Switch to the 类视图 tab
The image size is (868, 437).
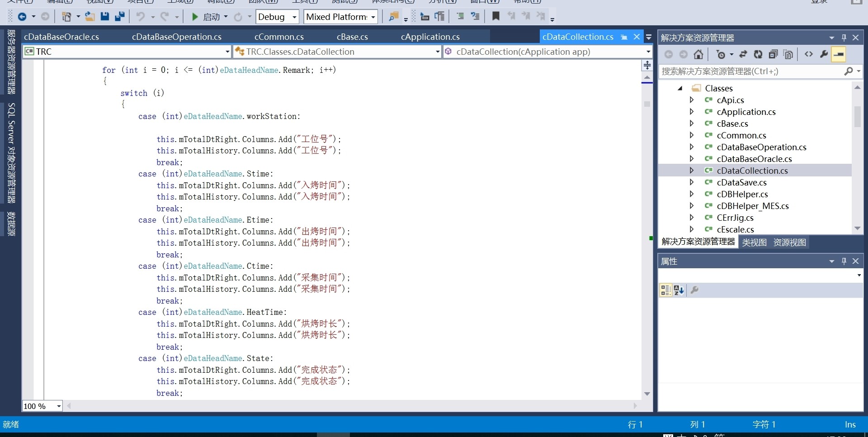754,242
